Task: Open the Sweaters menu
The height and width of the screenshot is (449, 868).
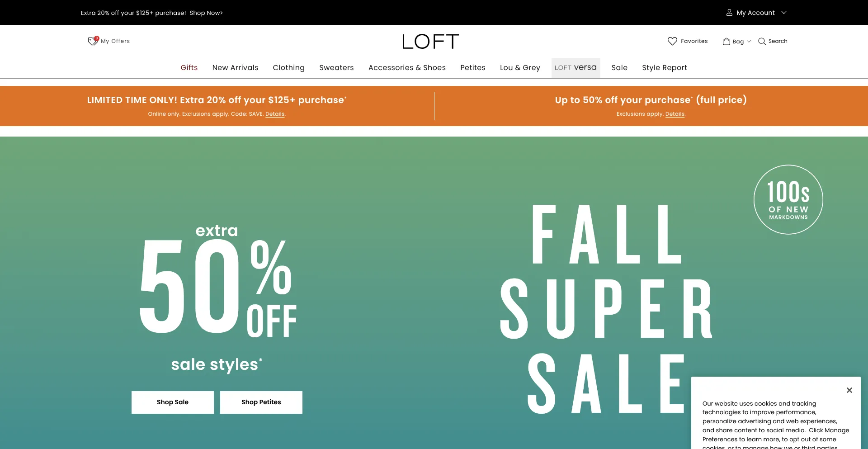Action: coord(336,68)
